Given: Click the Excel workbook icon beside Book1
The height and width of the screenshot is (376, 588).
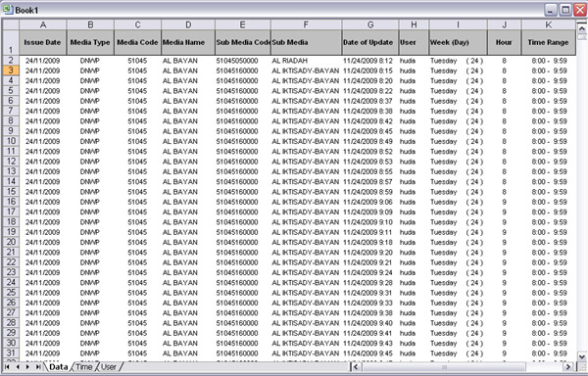Looking at the screenshot, I should coord(8,10).
